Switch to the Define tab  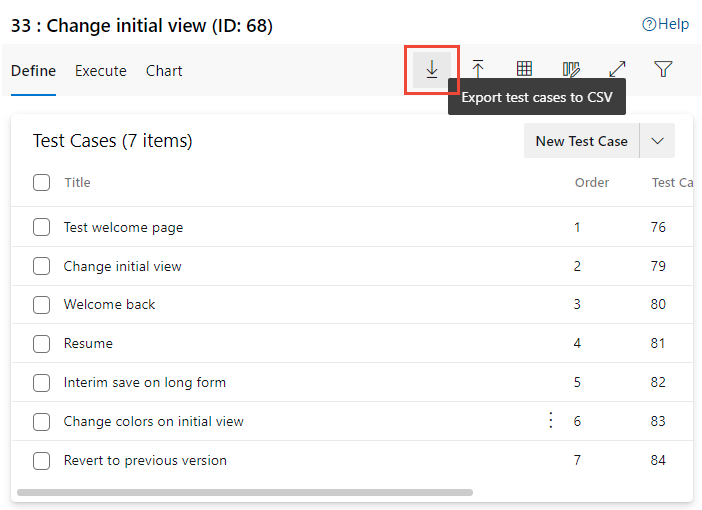33,71
